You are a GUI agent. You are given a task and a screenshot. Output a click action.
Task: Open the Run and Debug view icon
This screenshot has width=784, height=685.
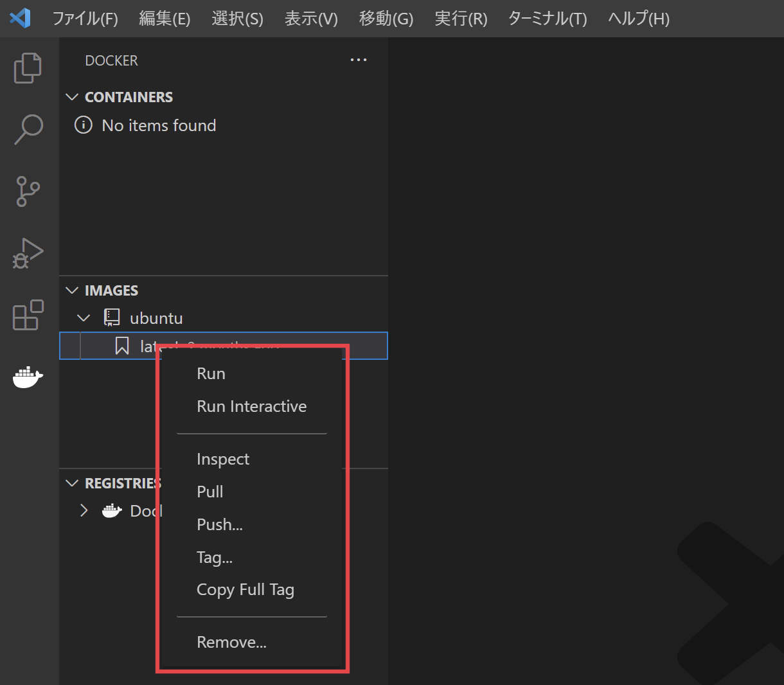click(28, 253)
